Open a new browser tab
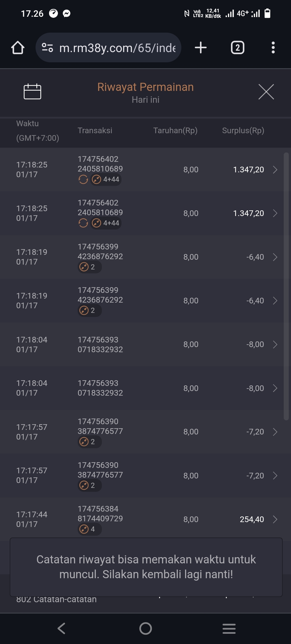291x644 pixels. [201, 48]
